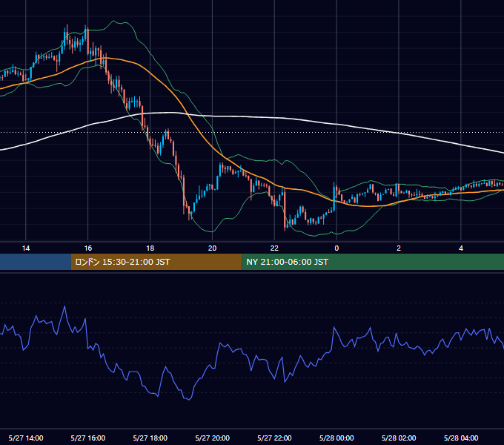
Task: Click the hour label 4 on the chart axis
Action: pyautogui.click(x=461, y=248)
